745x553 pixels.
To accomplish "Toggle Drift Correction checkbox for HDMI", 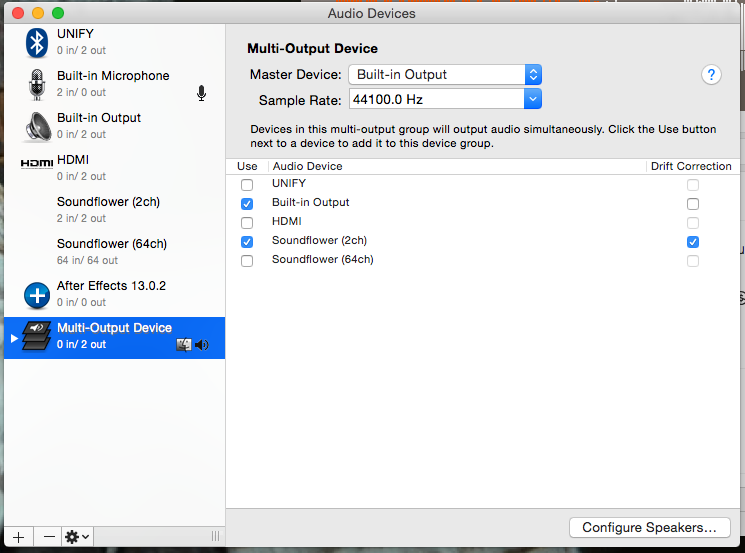I will [x=693, y=222].
